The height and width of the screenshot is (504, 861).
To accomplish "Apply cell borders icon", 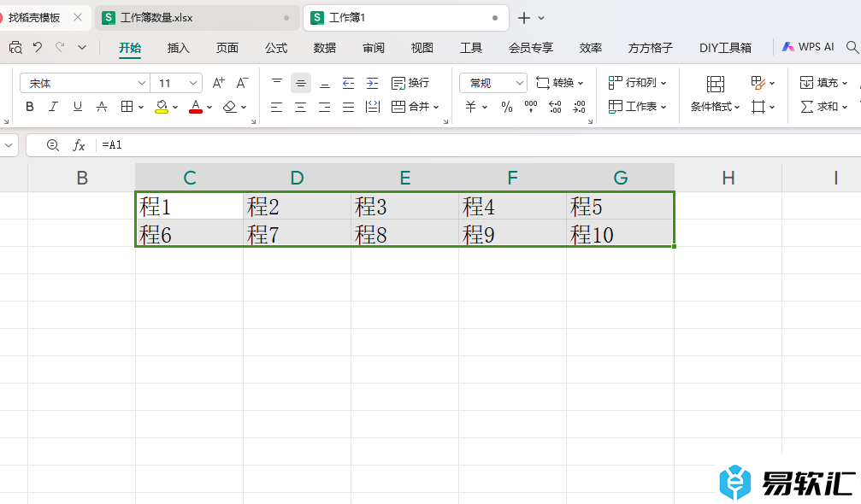I will click(127, 107).
